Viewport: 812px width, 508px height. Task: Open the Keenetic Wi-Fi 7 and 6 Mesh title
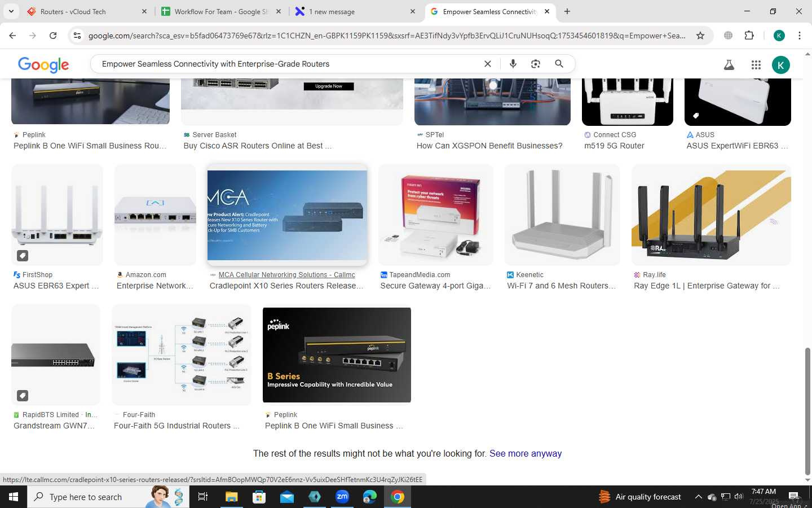(x=561, y=286)
